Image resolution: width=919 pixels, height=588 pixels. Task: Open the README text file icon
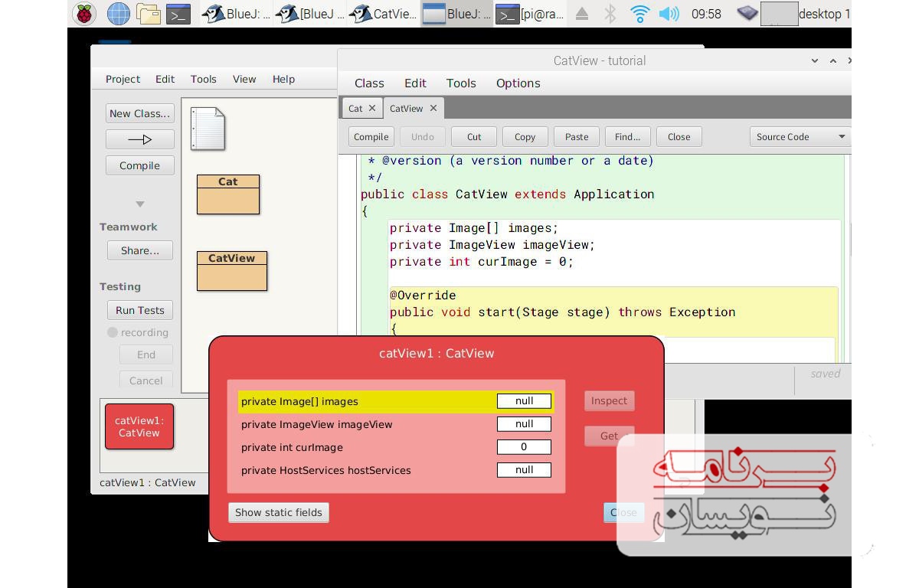(x=208, y=129)
